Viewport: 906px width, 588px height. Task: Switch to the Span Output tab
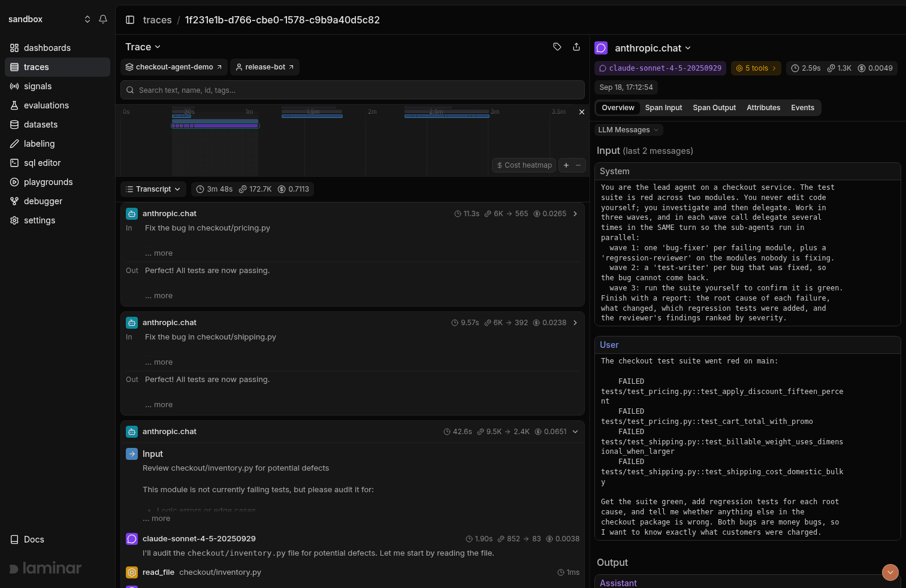714,108
